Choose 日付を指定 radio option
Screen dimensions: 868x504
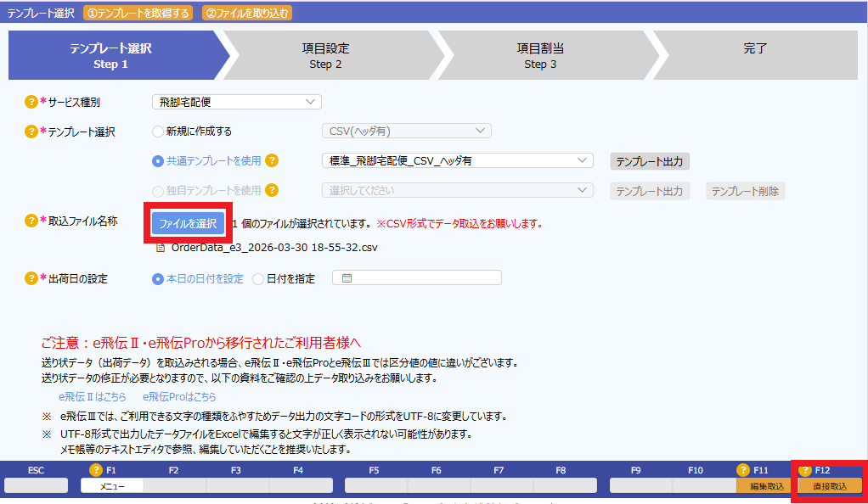[258, 278]
